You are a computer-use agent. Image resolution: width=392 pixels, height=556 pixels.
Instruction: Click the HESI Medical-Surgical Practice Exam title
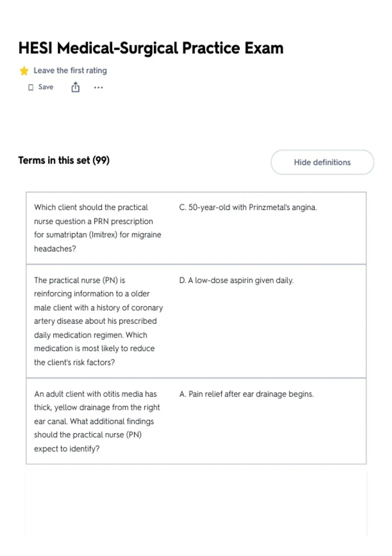[151, 48]
